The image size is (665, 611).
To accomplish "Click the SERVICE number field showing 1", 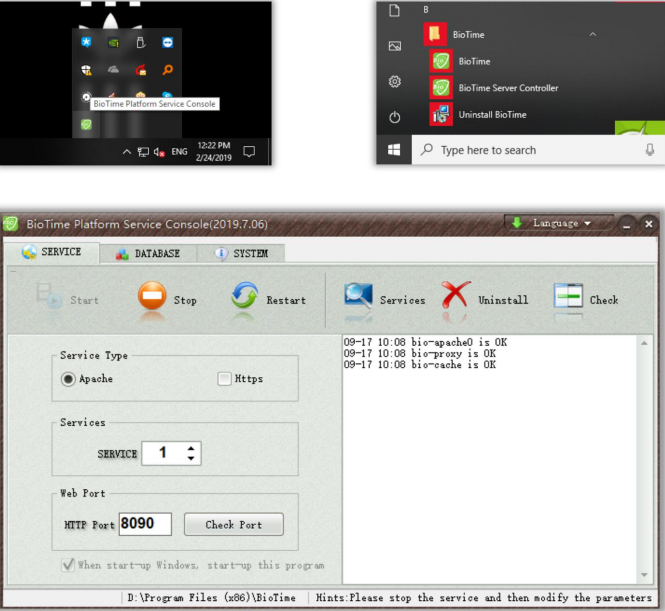I will coord(164,453).
